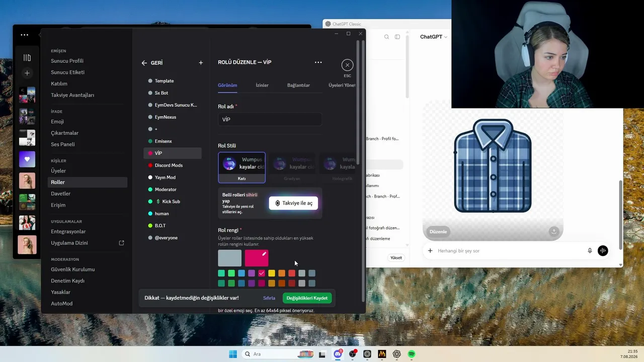Viewport: 644px width, 362px height.
Task: Pick the default gray role color
Action: [230, 258]
